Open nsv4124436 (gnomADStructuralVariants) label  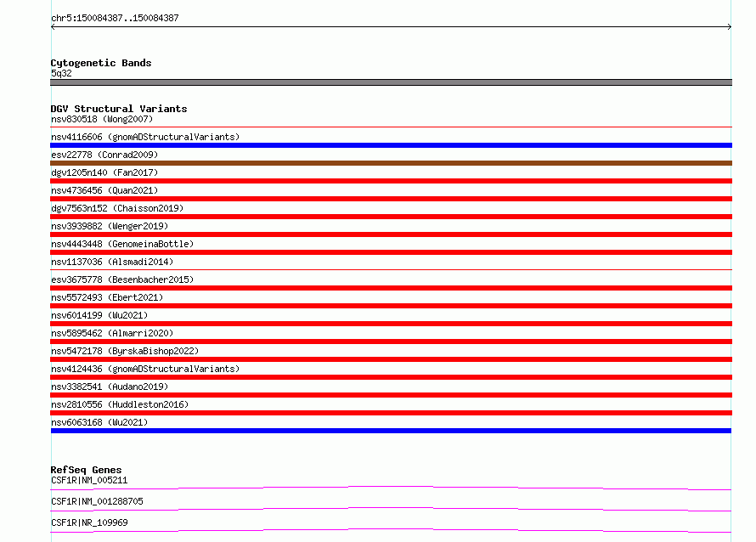(145, 369)
